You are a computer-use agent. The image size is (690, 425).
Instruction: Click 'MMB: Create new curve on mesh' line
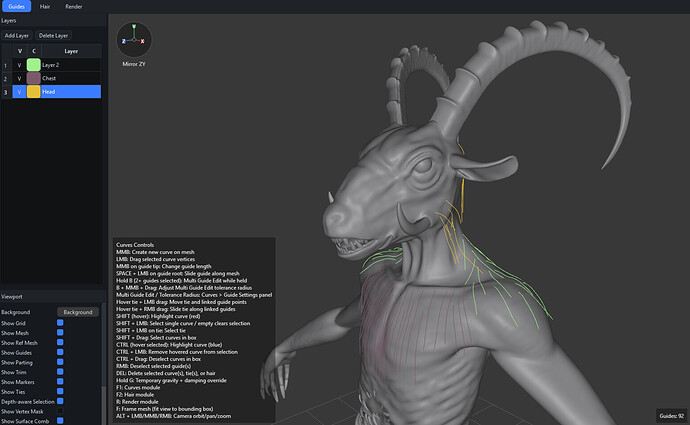[x=155, y=252]
